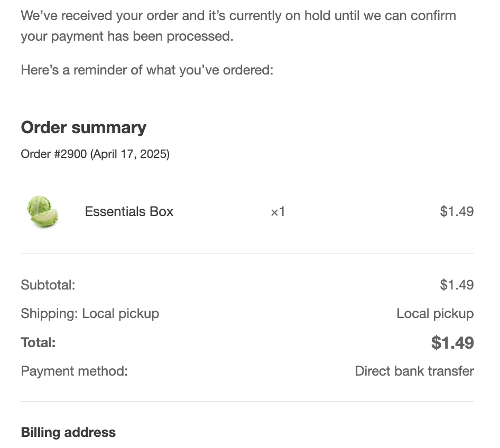Click the Billing address heading
Screen dimensions: 500x448
(68, 433)
